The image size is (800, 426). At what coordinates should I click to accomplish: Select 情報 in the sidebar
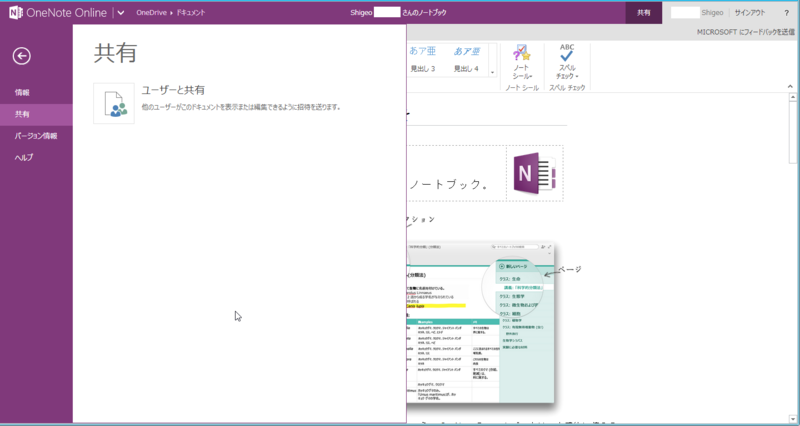36,92
